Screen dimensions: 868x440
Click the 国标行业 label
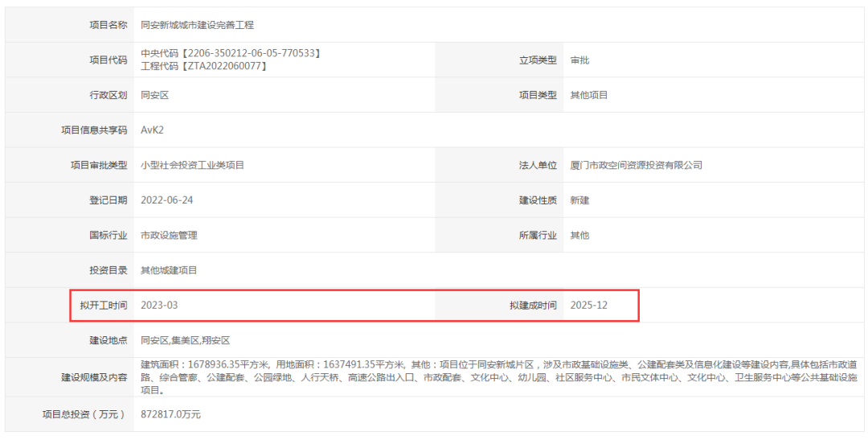(108, 235)
